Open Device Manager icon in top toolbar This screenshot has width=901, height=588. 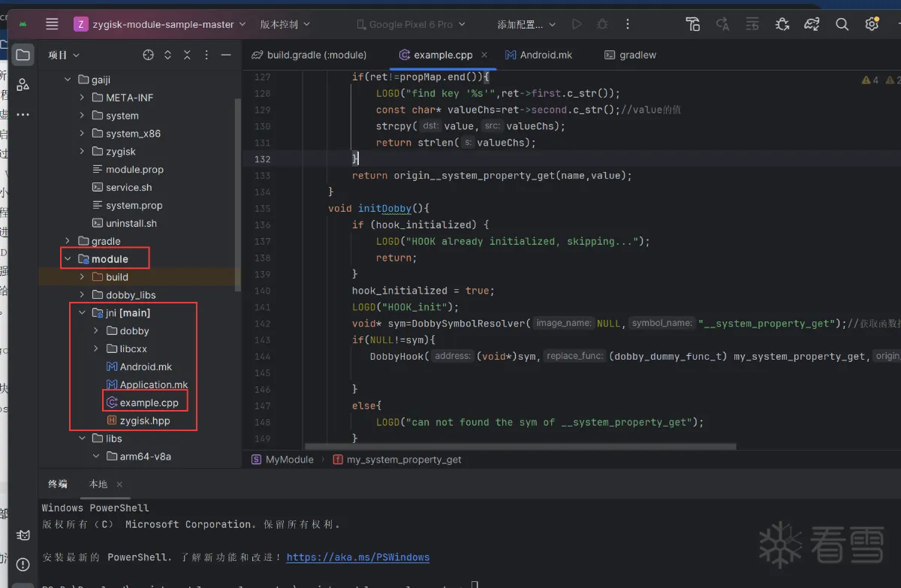click(x=693, y=24)
